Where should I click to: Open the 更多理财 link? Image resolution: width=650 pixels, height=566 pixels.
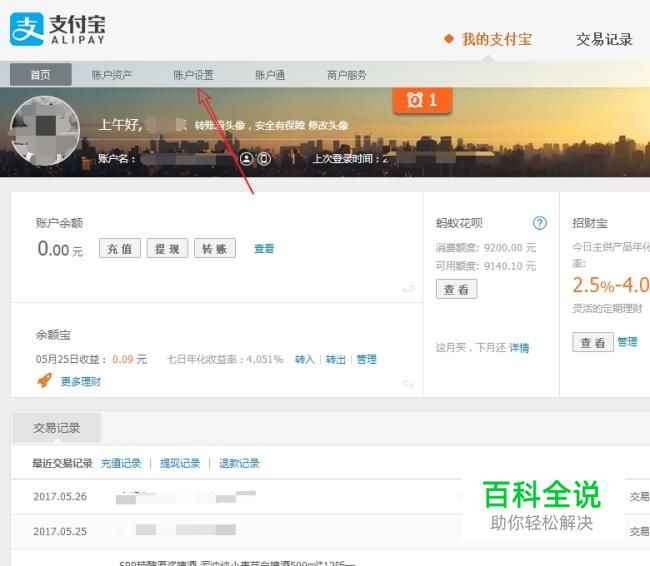(x=81, y=381)
